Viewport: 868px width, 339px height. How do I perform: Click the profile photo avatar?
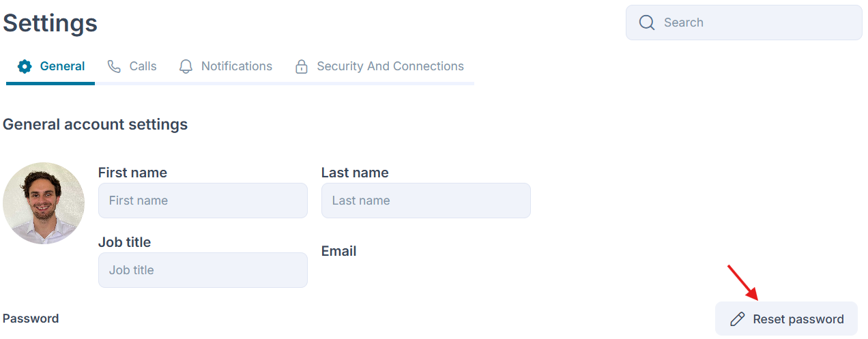click(x=44, y=203)
